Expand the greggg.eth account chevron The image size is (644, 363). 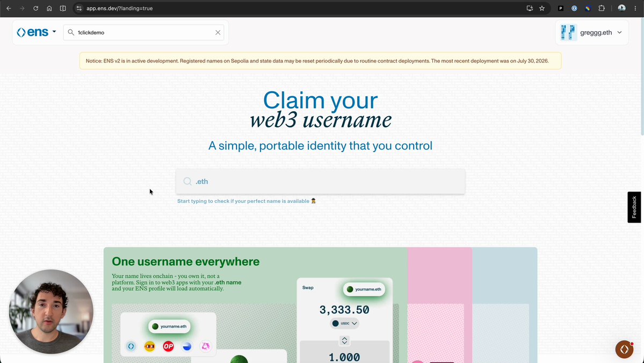tap(619, 32)
